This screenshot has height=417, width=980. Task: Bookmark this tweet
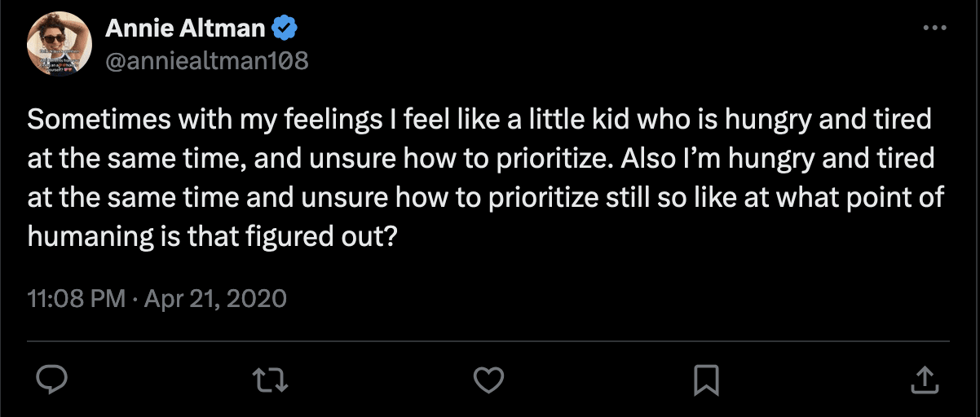pos(705,379)
